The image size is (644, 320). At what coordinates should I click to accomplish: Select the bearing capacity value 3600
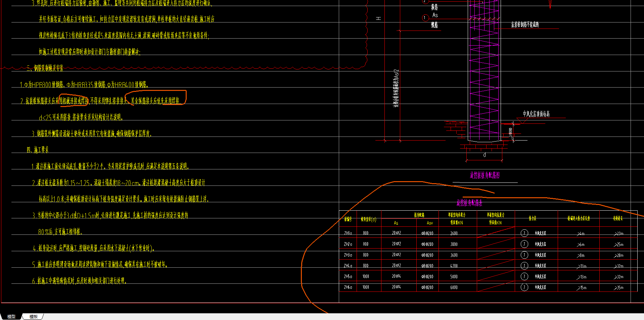[454, 255]
